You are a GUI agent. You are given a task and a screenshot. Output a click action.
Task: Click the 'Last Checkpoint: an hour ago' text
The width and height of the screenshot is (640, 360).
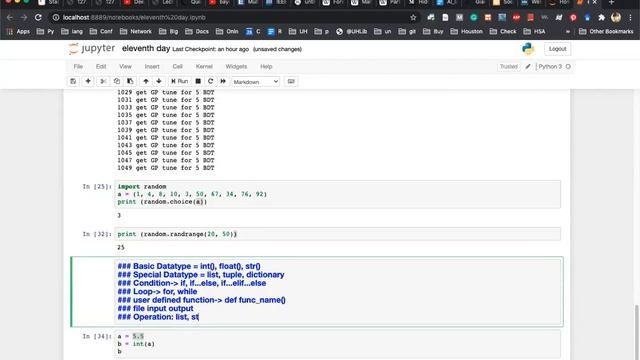tap(211, 49)
